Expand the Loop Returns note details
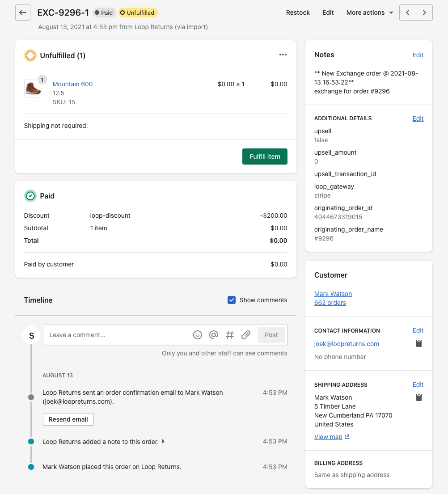The image size is (448, 494). pos(163,442)
